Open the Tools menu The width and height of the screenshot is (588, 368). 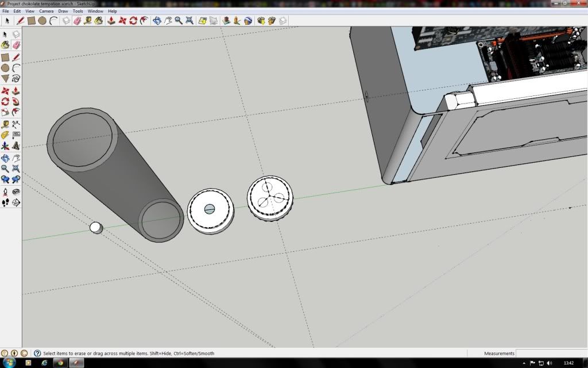point(78,11)
